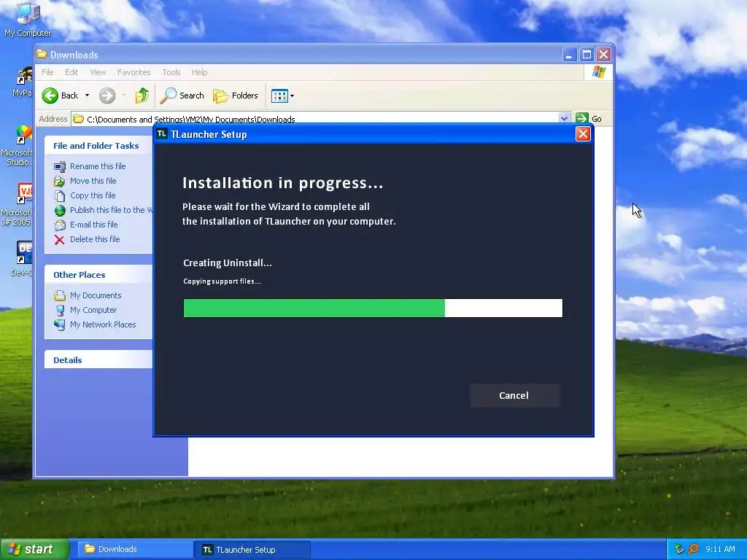Click the Creating Uninstall status text

(x=228, y=262)
